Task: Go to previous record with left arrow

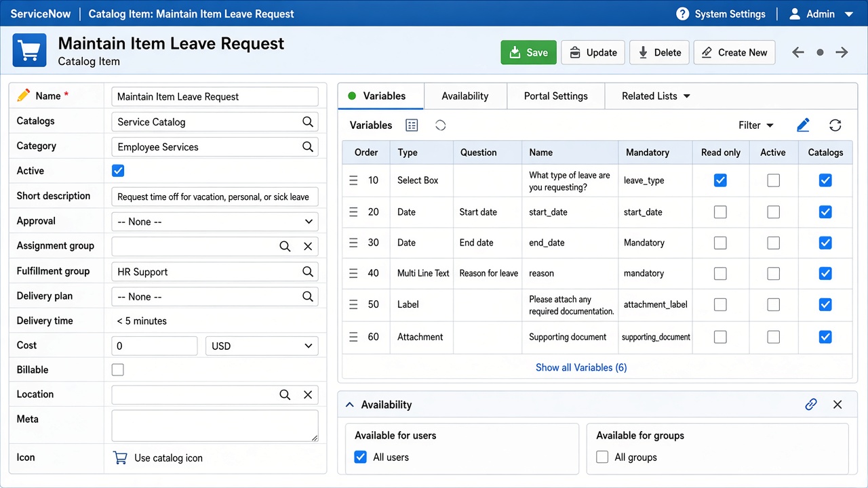Action: pos(798,52)
